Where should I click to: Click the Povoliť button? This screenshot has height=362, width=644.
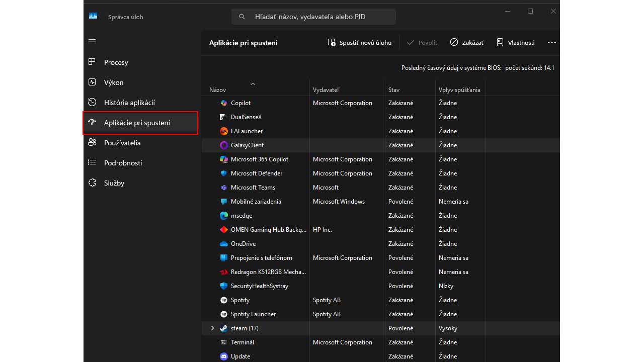(422, 43)
